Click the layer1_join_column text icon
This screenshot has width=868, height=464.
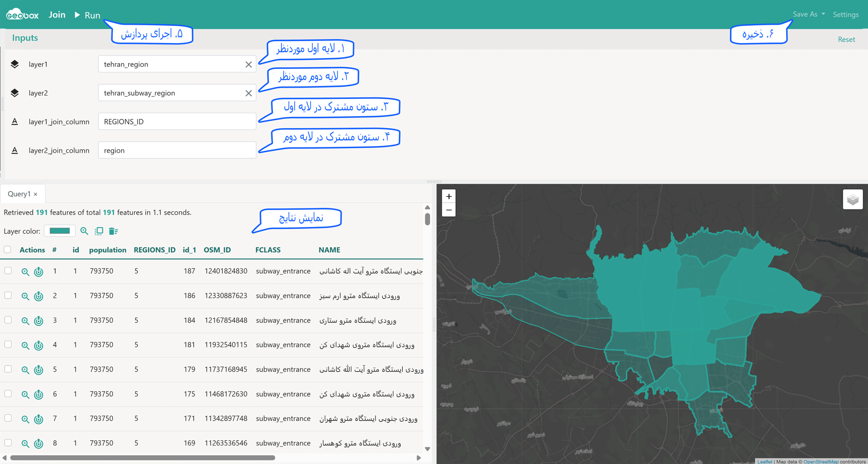(x=15, y=121)
